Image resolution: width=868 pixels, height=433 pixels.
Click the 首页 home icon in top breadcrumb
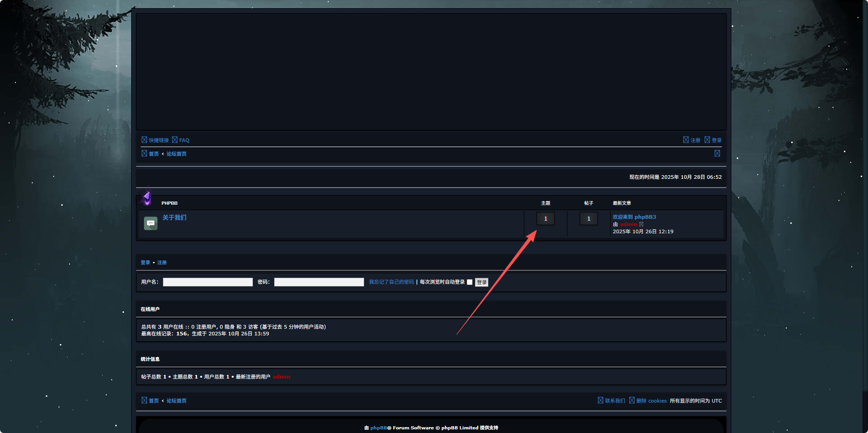point(144,153)
